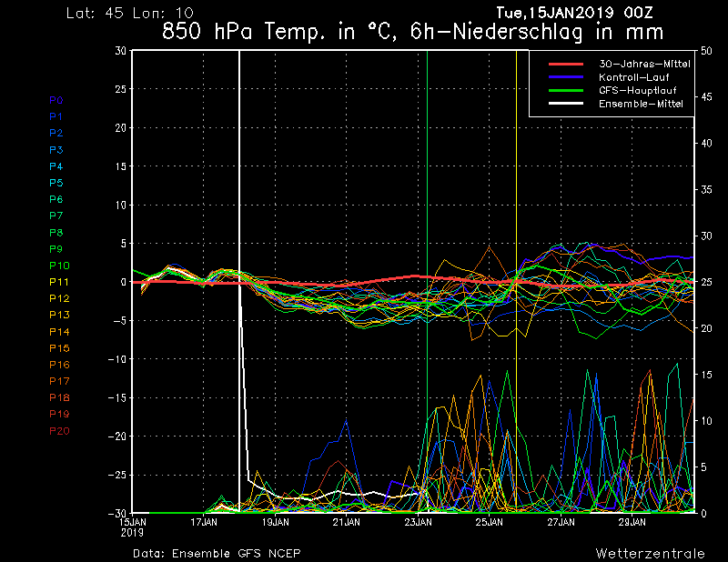Click the P7 ensemble member label
This screenshot has height=562, width=728.
coord(56,216)
